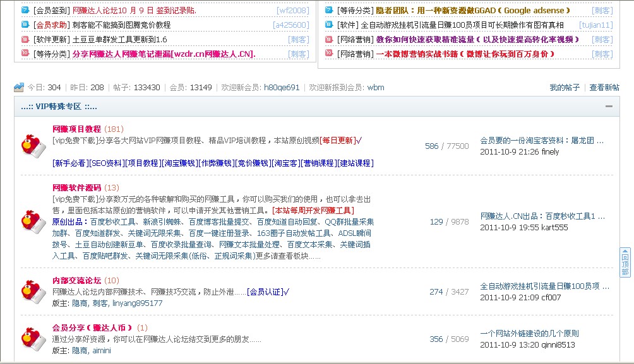Select 查看新帖 to view new posts
This screenshot has height=364, width=634.
coord(604,88)
